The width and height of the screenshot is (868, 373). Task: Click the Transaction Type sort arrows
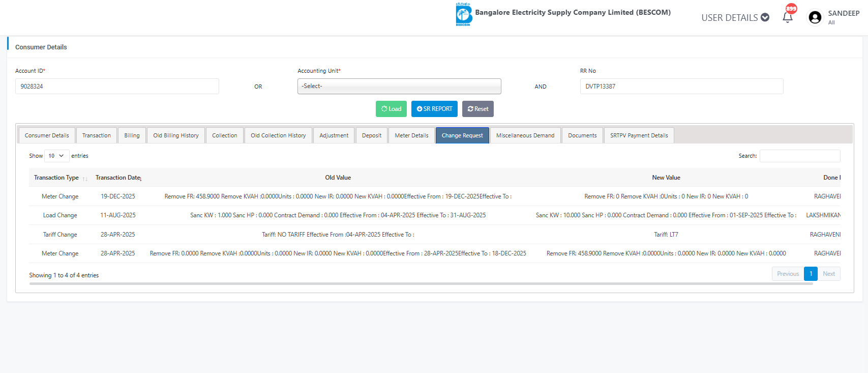[85, 179]
